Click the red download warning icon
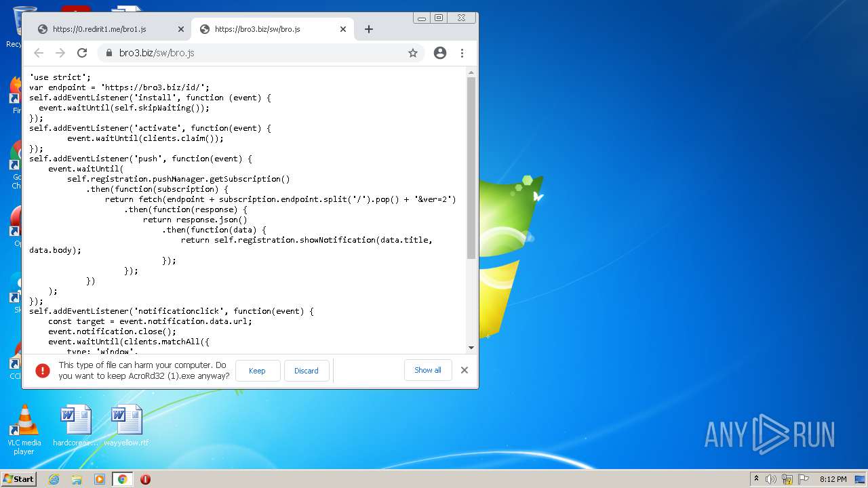The image size is (868, 488). coord(43,370)
